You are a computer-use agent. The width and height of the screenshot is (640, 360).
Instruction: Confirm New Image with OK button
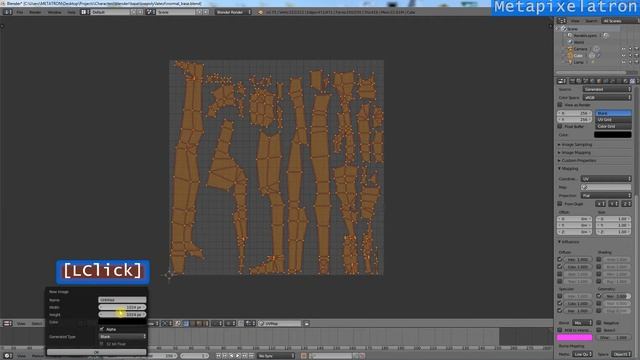click(x=96, y=352)
